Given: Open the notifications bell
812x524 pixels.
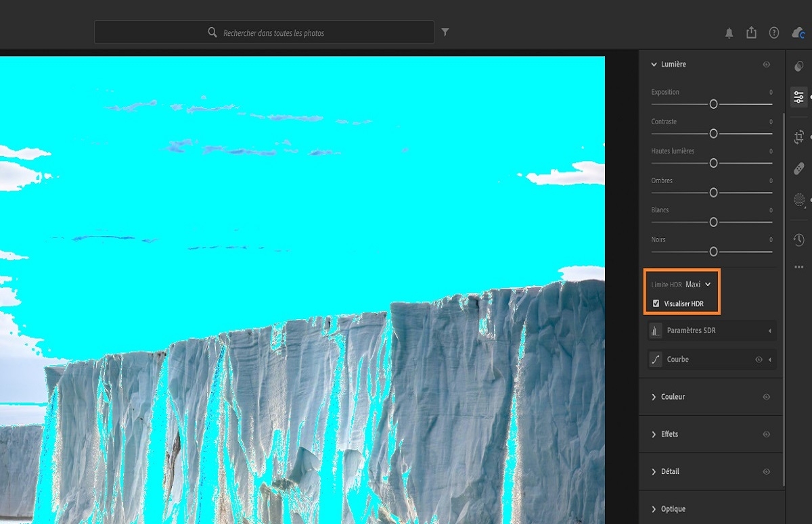Looking at the screenshot, I should pos(729,32).
